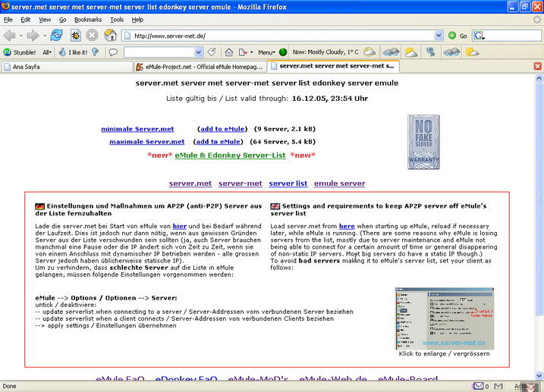Open eMule & Edonkey Server-List link
Image resolution: width=544 pixels, height=392 pixels.
230,155
